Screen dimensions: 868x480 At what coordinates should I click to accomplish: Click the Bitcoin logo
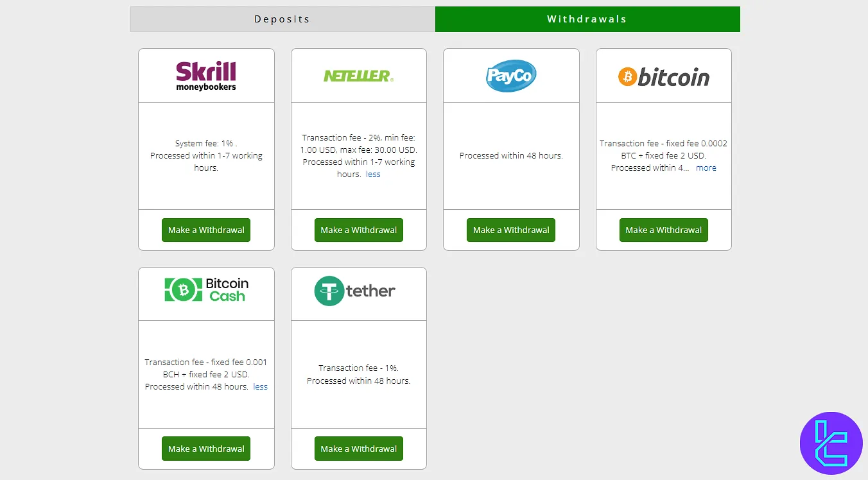click(664, 77)
